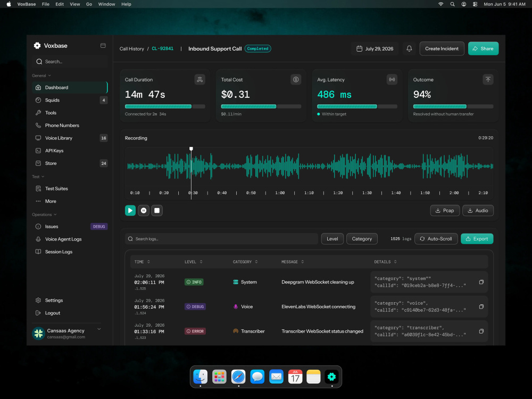Screen dimensions: 532x399
Task: Click the phone icon on Call Duration card
Action: [x=199, y=80]
